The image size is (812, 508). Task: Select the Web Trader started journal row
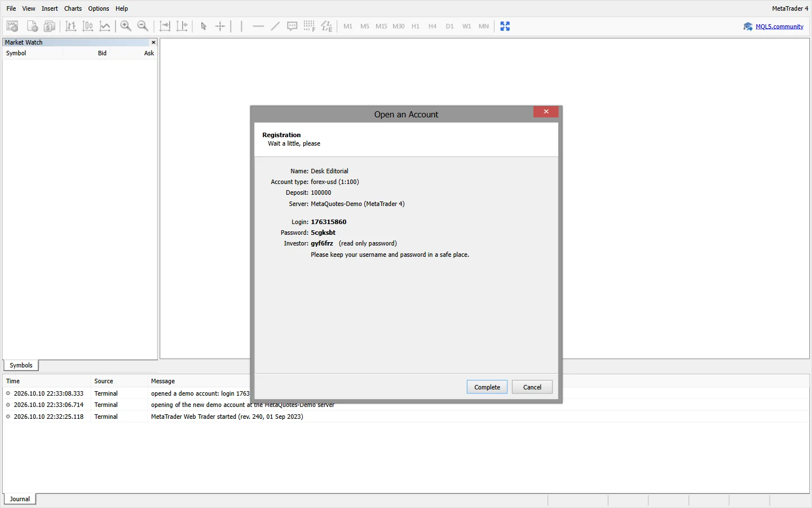[x=406, y=417]
